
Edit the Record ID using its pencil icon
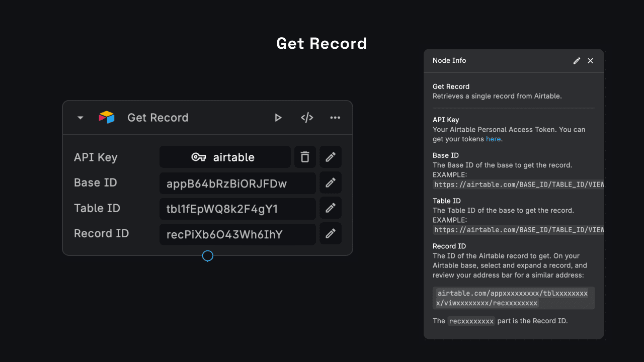coord(331,233)
